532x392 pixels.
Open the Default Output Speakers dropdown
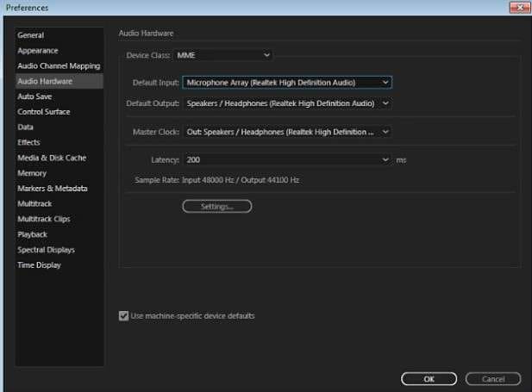(287, 103)
